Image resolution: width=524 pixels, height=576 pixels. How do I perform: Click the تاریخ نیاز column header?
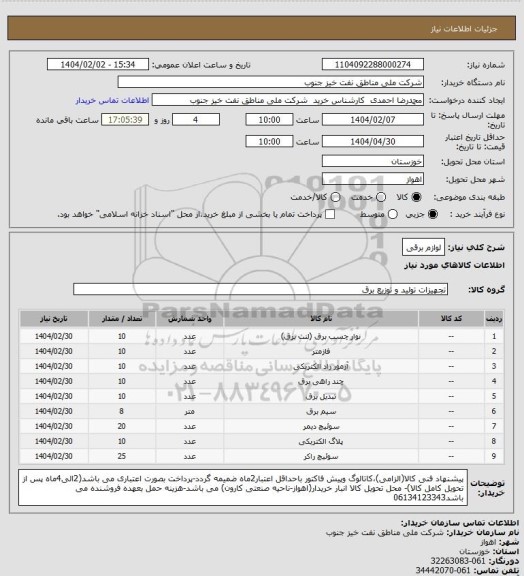(54, 318)
